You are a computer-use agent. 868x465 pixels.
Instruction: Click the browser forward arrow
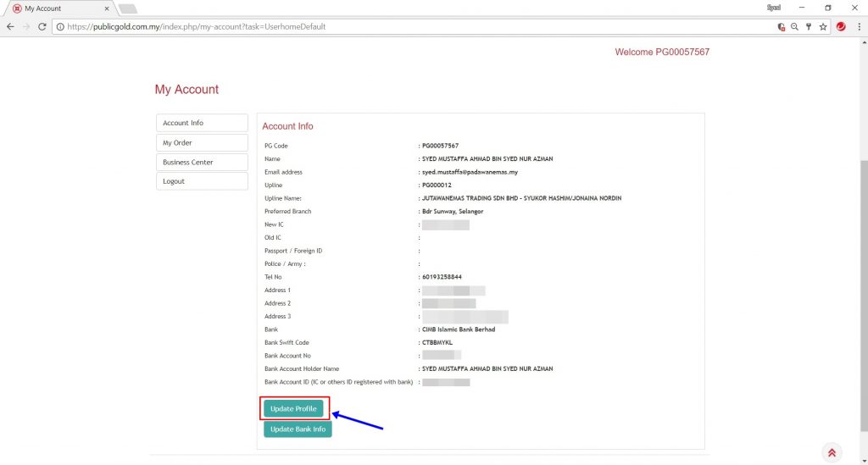[x=26, y=26]
